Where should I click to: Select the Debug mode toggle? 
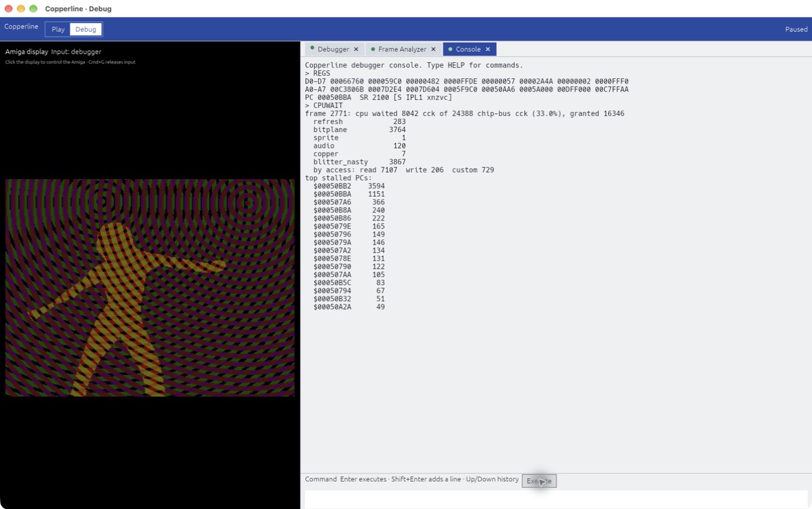pos(86,29)
